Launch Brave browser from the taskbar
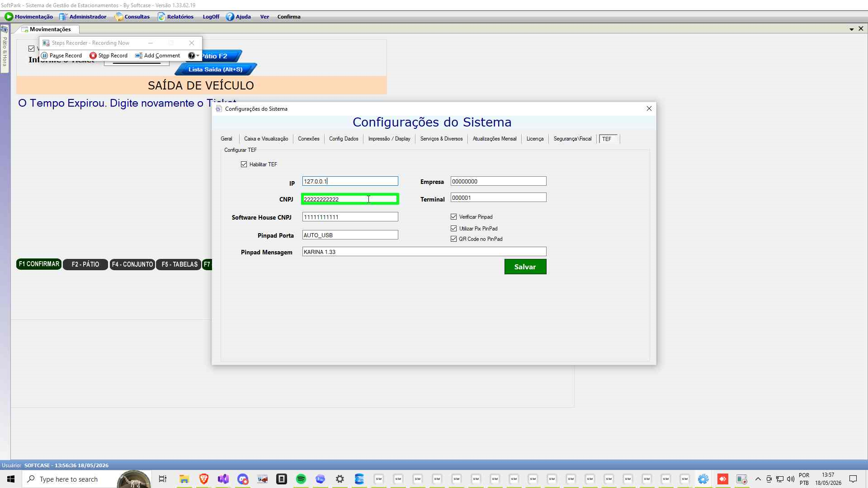 tap(204, 479)
